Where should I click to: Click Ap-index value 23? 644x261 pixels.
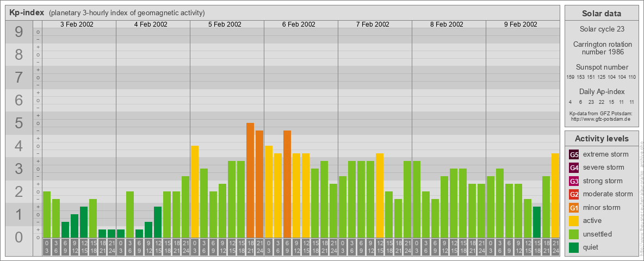tap(591, 102)
